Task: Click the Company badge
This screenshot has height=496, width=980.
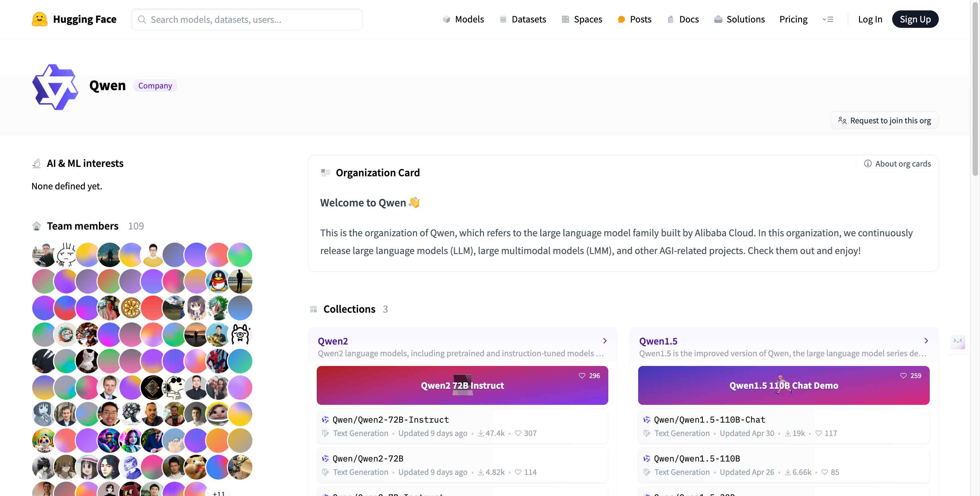Action: point(155,85)
